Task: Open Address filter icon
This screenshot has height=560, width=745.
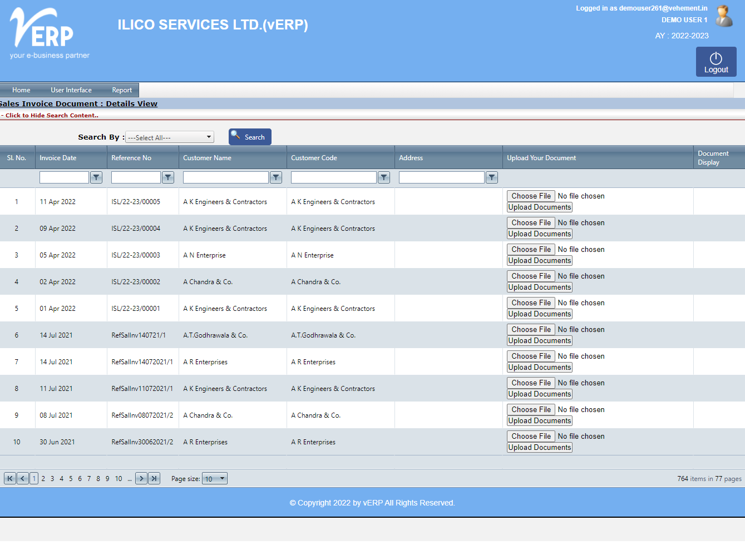Action: pos(492,177)
